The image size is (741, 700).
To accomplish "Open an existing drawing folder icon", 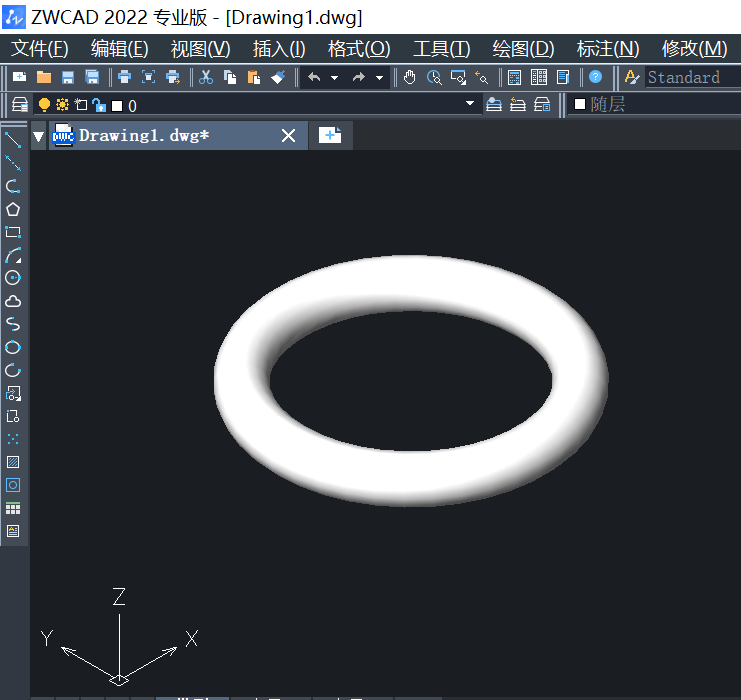I will pyautogui.click(x=44, y=77).
